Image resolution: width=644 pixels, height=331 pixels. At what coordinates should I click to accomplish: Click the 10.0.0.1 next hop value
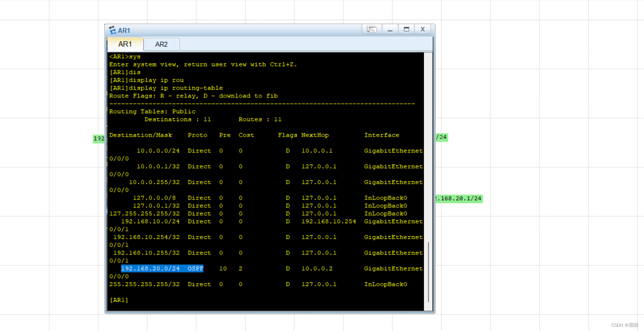[x=317, y=151]
